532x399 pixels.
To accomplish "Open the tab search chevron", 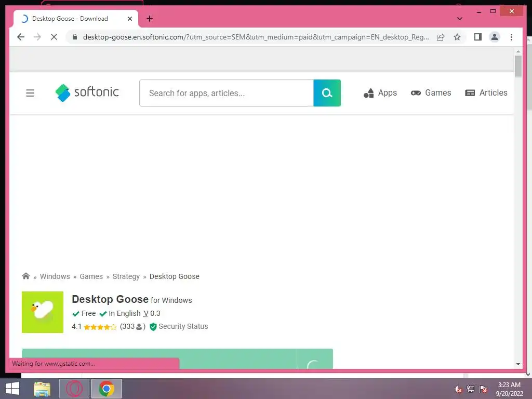I will pyautogui.click(x=459, y=19).
